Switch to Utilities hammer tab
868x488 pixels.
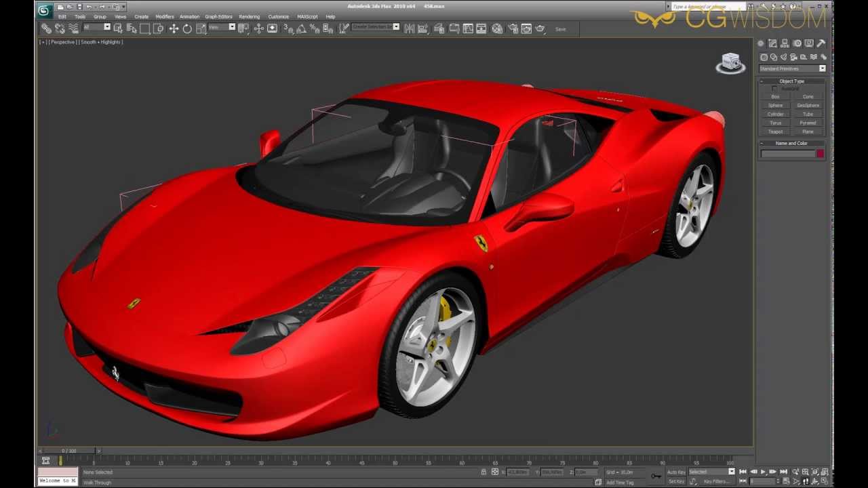point(821,43)
